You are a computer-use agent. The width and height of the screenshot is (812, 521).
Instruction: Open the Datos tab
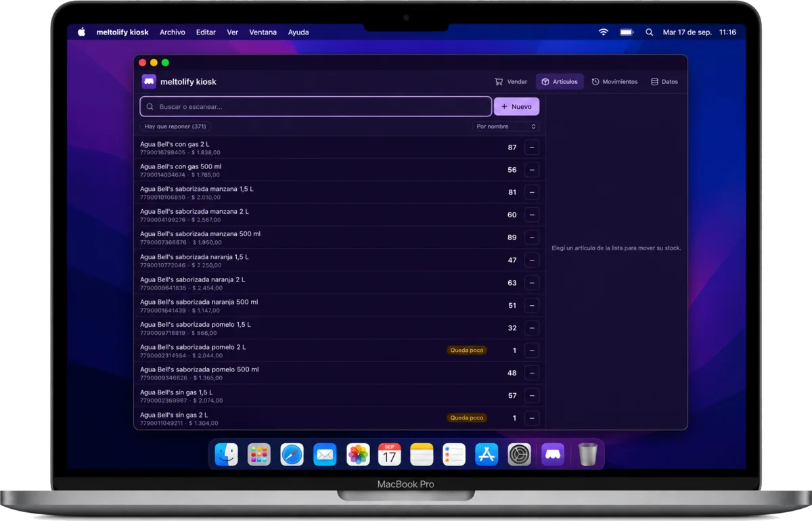[x=664, y=82]
